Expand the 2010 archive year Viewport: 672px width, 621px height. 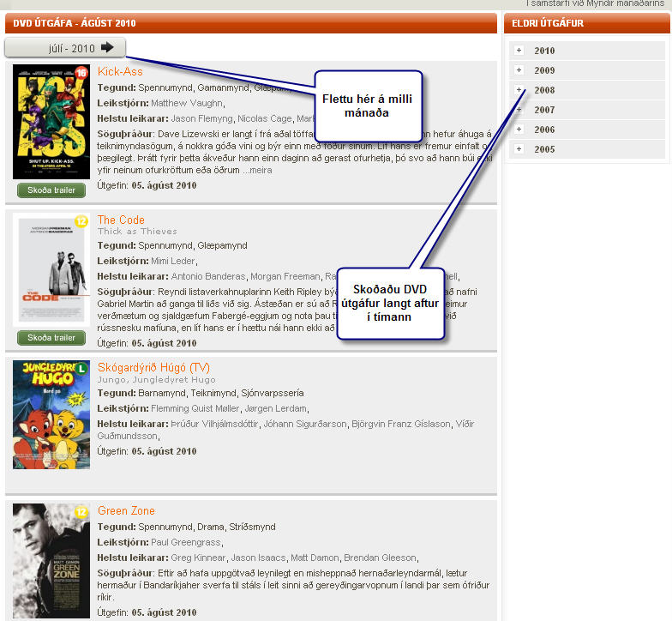pos(519,51)
